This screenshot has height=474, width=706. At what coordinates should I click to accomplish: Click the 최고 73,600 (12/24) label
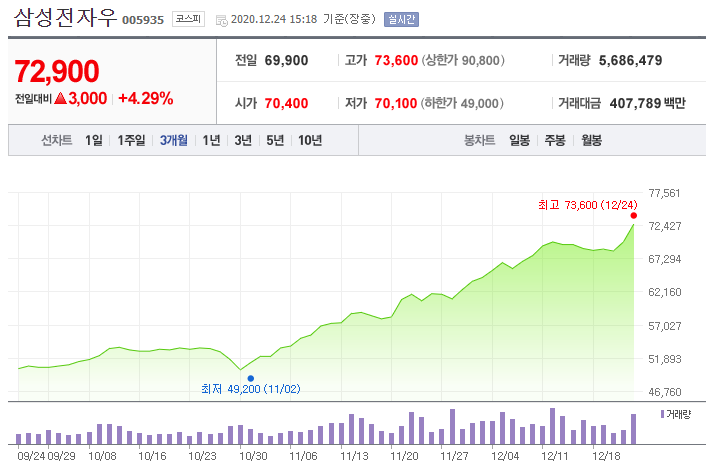588,205
